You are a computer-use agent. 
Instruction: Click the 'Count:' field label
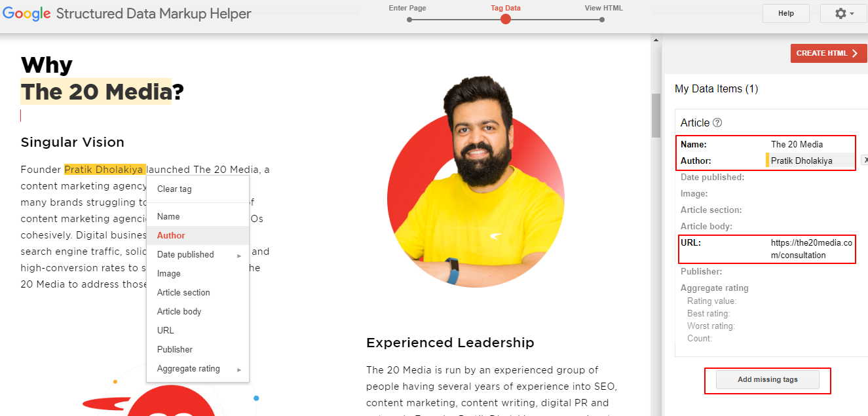pos(700,339)
